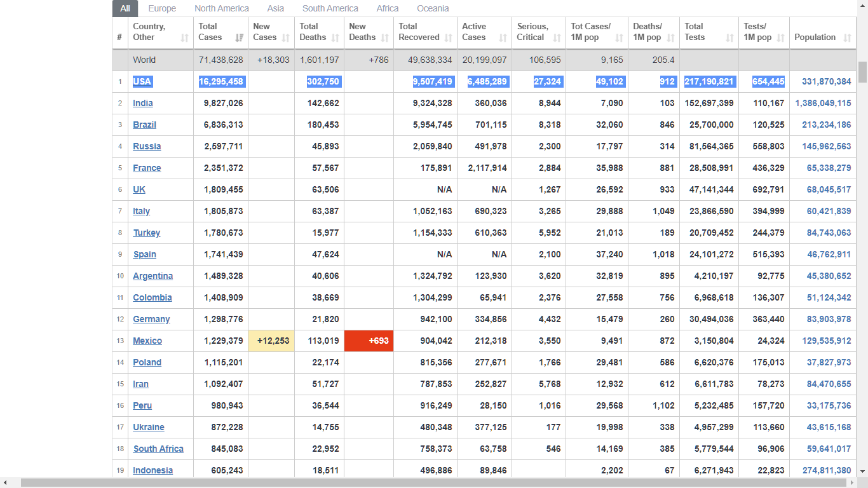868x488 pixels.
Task: Sort table by Country column arrows
Action: click(184, 38)
